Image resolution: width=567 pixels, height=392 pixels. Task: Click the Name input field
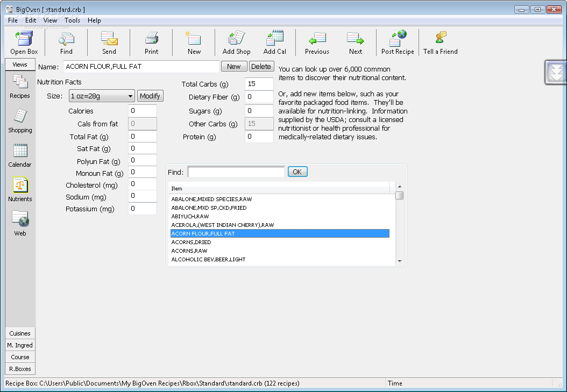pos(141,67)
